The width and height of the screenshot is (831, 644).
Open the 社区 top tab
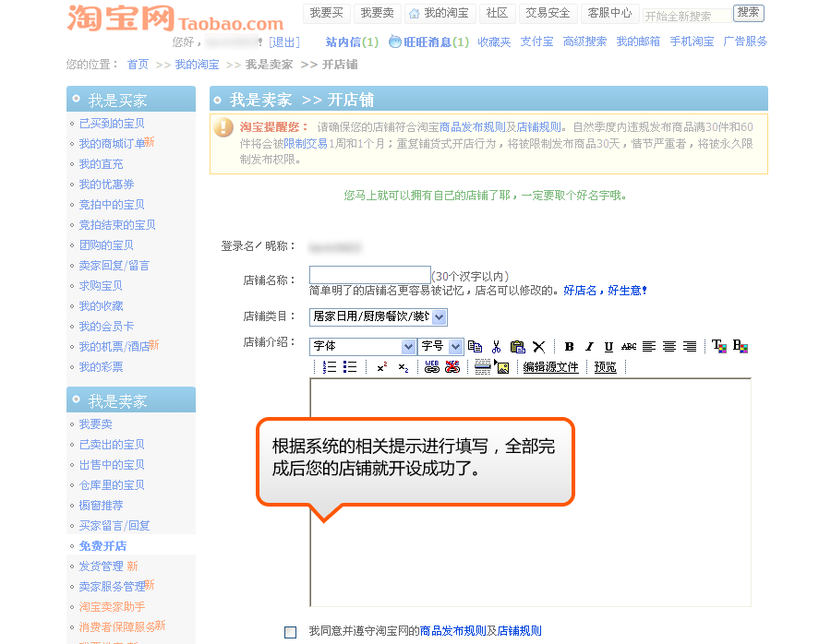click(497, 13)
